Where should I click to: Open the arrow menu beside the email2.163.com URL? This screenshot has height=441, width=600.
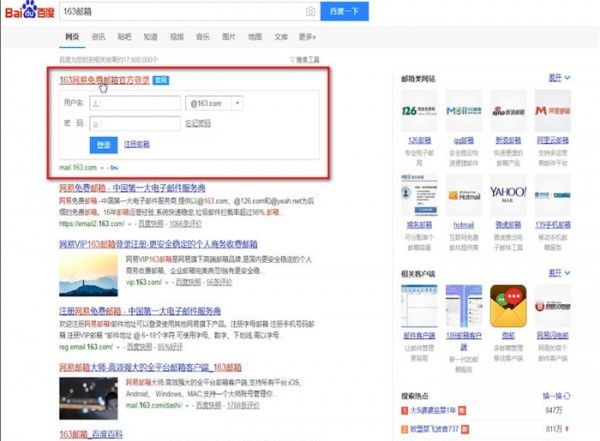pyautogui.click(x=130, y=224)
